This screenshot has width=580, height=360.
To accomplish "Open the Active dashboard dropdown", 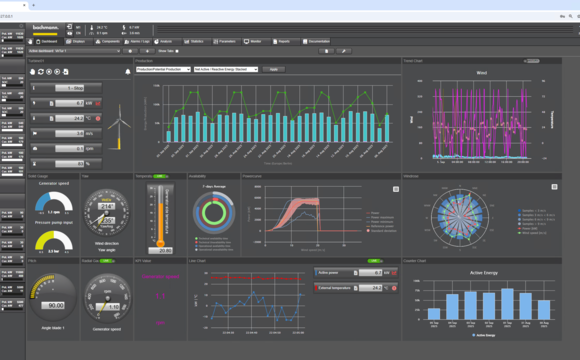I will tap(74, 51).
